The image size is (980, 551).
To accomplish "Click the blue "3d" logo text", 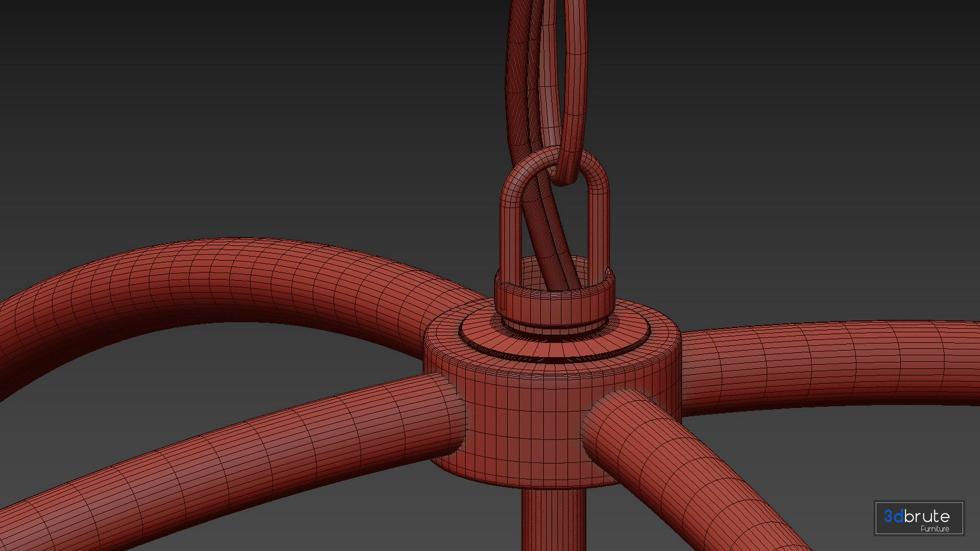I will tap(893, 516).
